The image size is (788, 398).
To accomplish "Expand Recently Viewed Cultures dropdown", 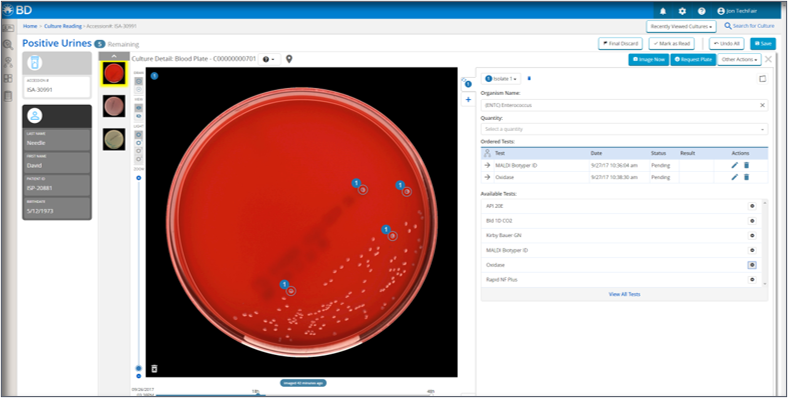I will (x=681, y=26).
